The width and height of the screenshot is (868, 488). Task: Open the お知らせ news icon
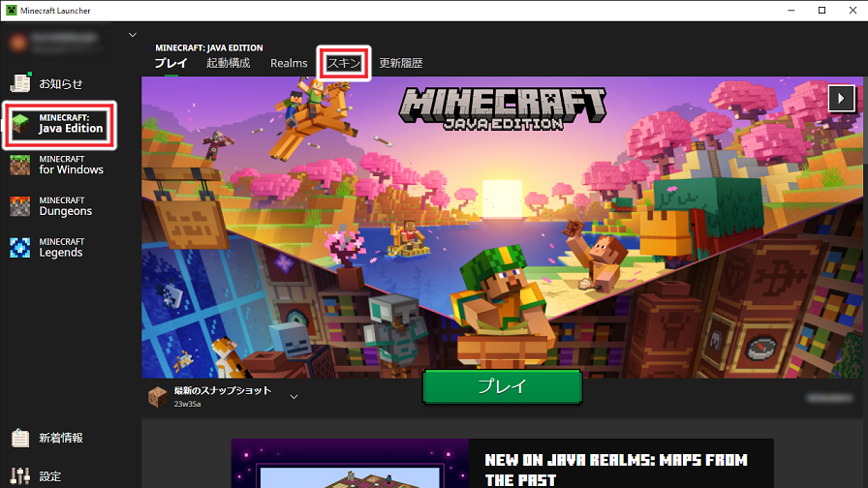point(20,83)
